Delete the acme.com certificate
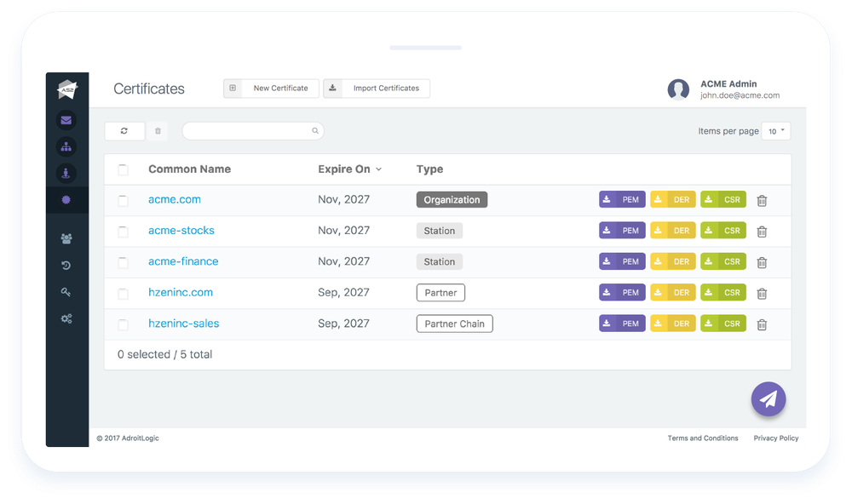852x504 pixels. click(762, 200)
